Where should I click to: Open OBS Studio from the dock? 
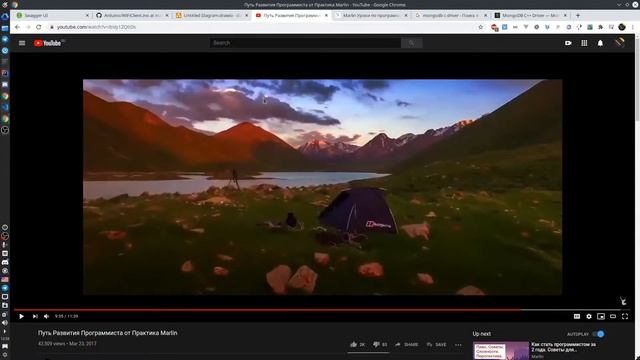click(x=5, y=130)
